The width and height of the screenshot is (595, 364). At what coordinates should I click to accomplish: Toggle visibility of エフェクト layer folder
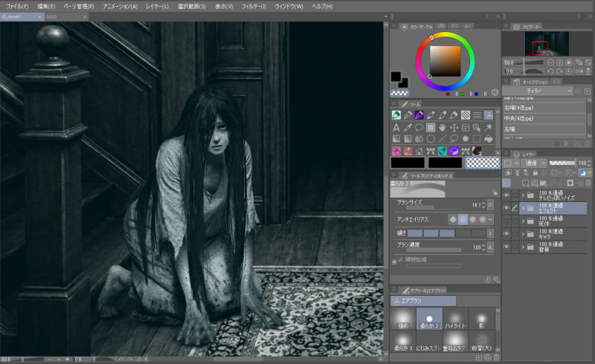pos(506,208)
